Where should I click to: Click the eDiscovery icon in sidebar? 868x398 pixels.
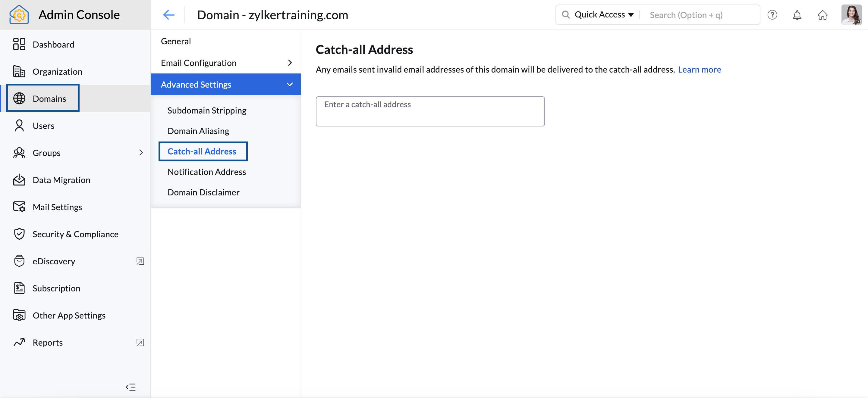19,261
